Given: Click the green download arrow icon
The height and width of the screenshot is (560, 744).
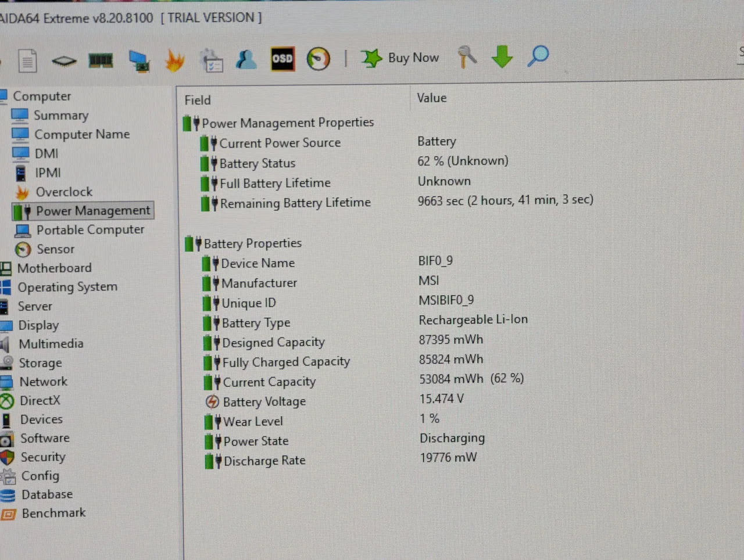Looking at the screenshot, I should 502,56.
